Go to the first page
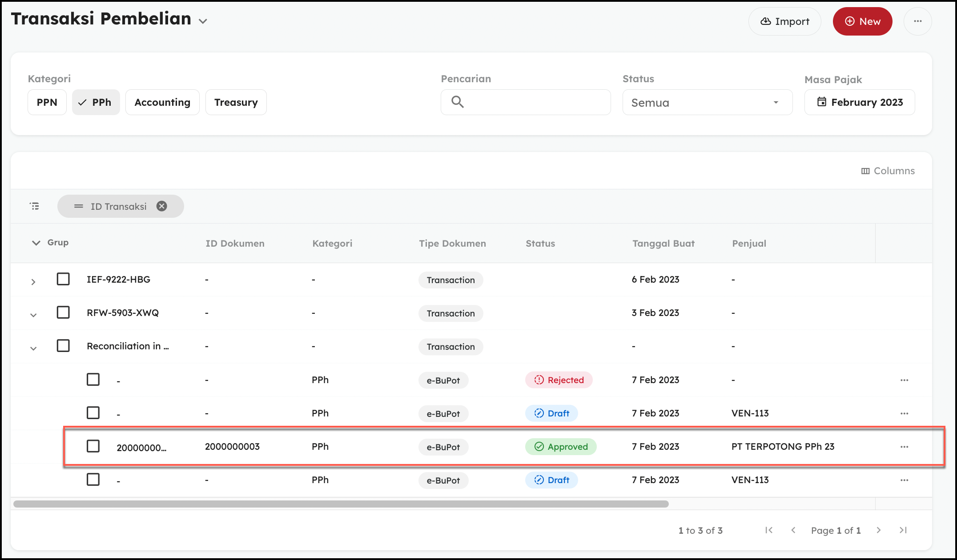The image size is (957, 560). (x=769, y=530)
